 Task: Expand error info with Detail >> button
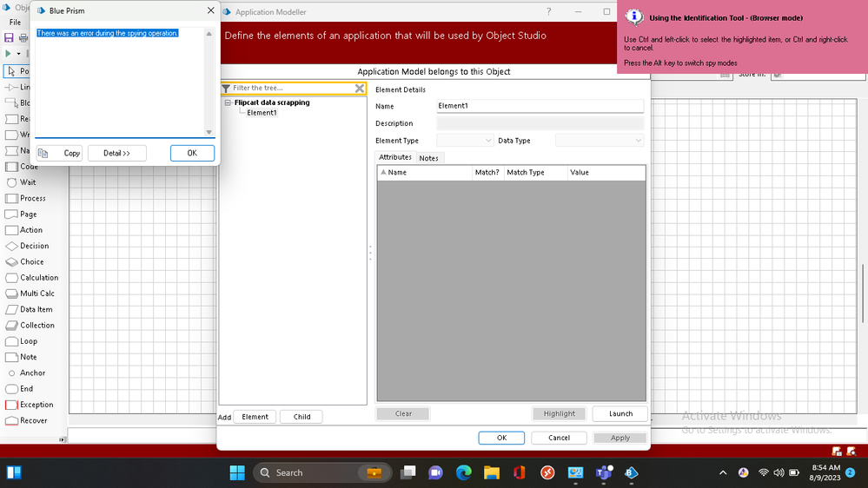tap(116, 153)
